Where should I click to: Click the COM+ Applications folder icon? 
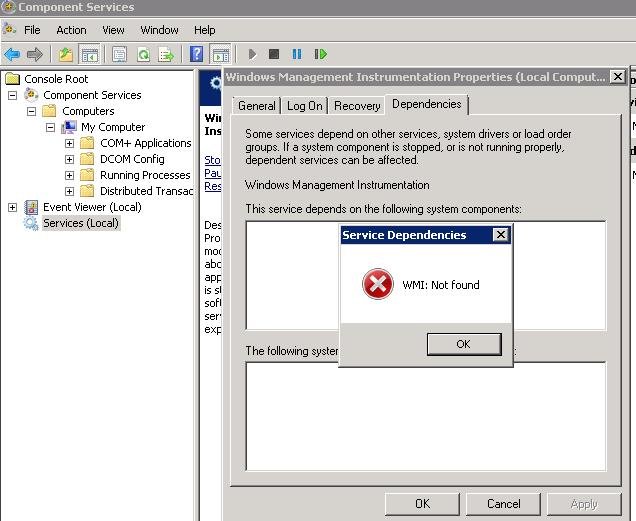point(87,143)
